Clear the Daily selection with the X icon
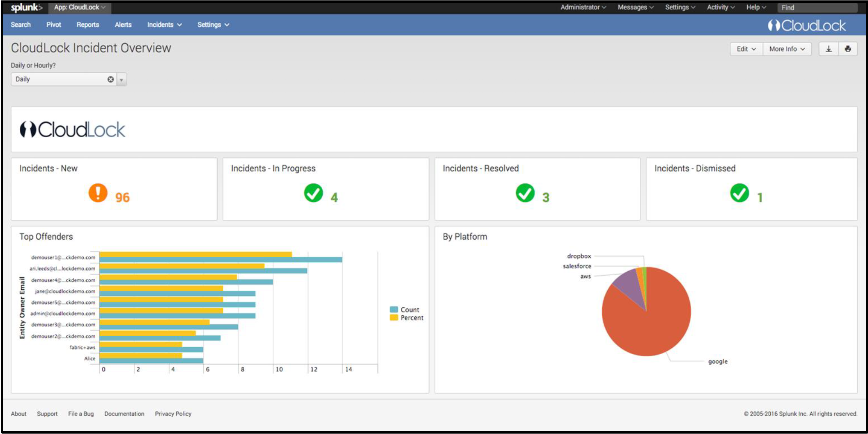Image resolution: width=868 pixels, height=434 pixels. (110, 79)
